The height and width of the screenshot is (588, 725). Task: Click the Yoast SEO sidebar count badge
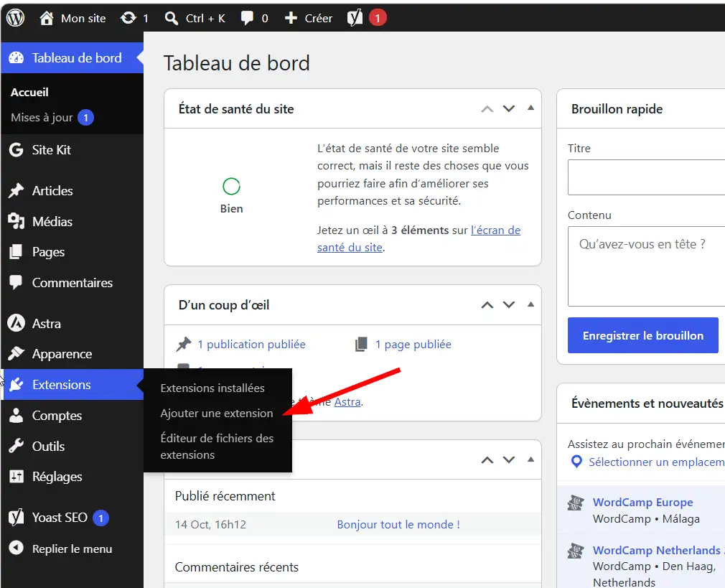tap(100, 518)
